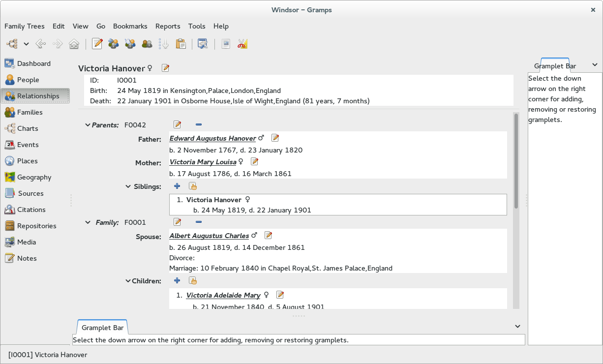603x364 pixels.
Task: Open the Geography view
Action: click(35, 177)
